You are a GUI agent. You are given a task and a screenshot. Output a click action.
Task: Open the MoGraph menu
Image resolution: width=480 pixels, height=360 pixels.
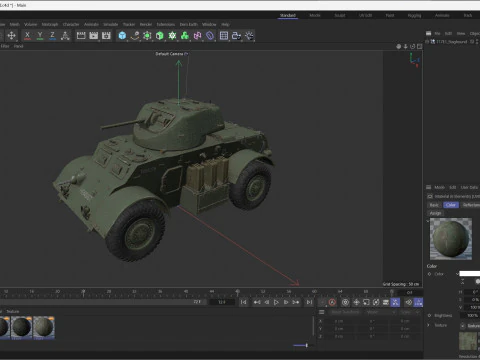[x=50, y=24]
